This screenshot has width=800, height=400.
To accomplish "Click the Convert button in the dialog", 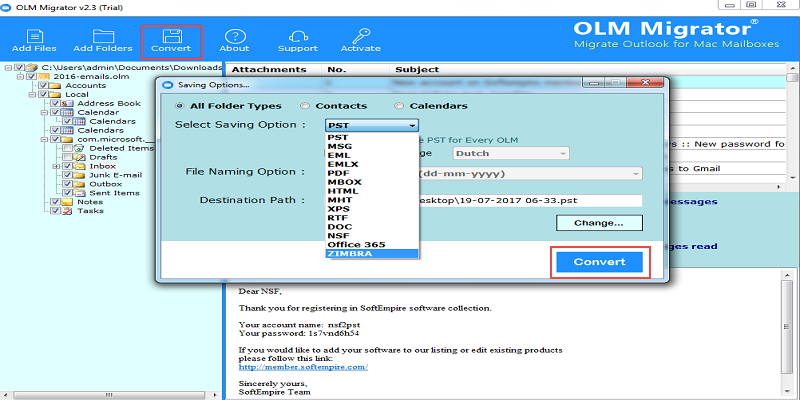I will click(x=599, y=262).
